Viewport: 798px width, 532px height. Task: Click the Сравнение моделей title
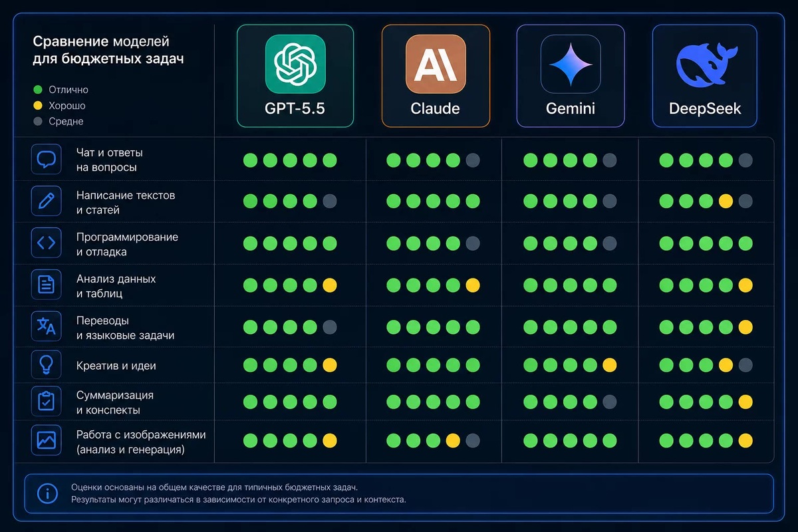pos(101,43)
